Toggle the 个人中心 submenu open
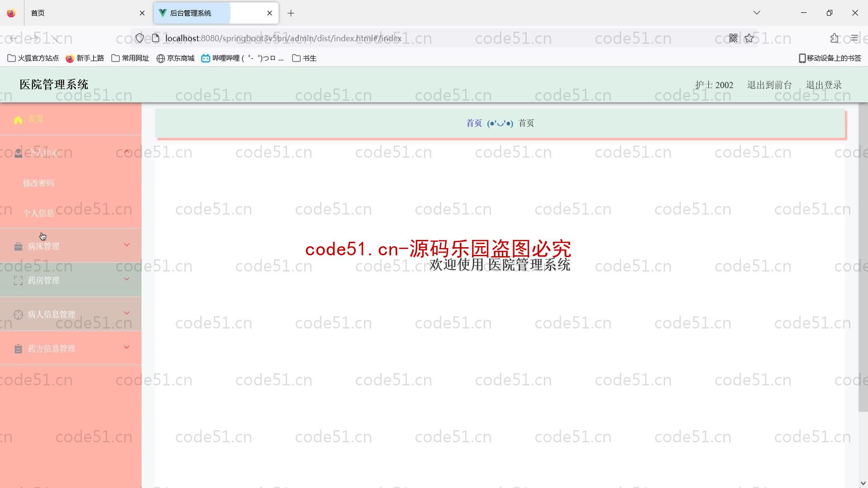The width and height of the screenshot is (868, 488). click(71, 153)
